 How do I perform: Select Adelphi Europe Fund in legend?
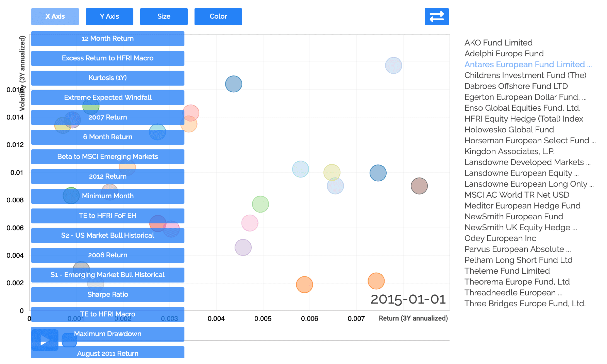click(x=504, y=53)
